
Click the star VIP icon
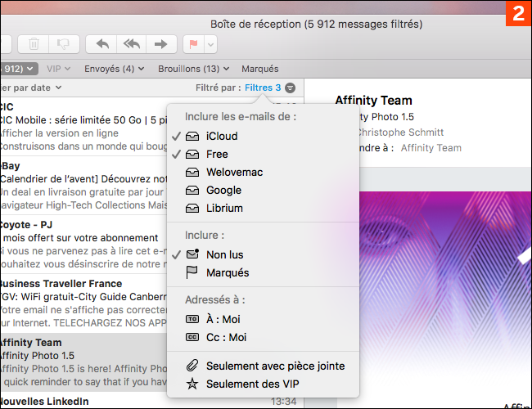(x=192, y=384)
